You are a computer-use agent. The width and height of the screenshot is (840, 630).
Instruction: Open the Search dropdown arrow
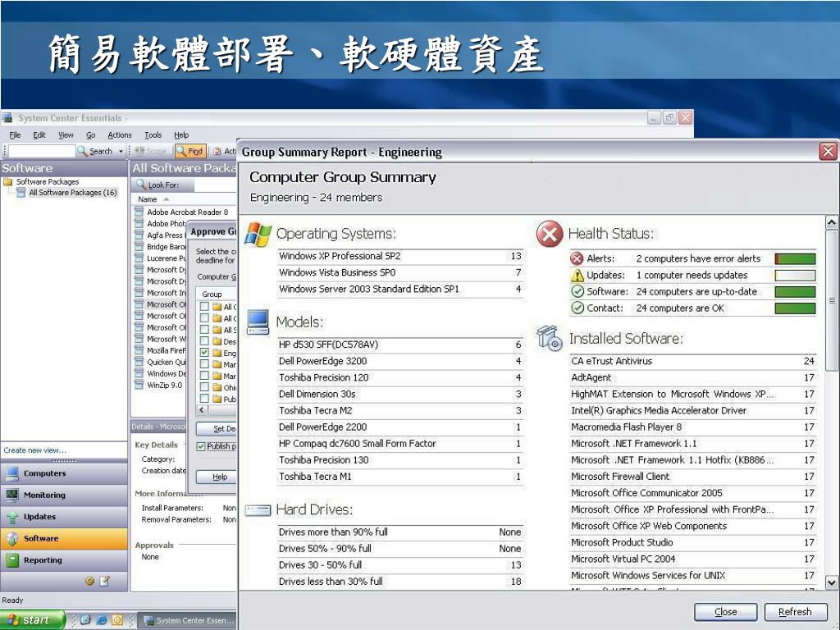click(121, 152)
